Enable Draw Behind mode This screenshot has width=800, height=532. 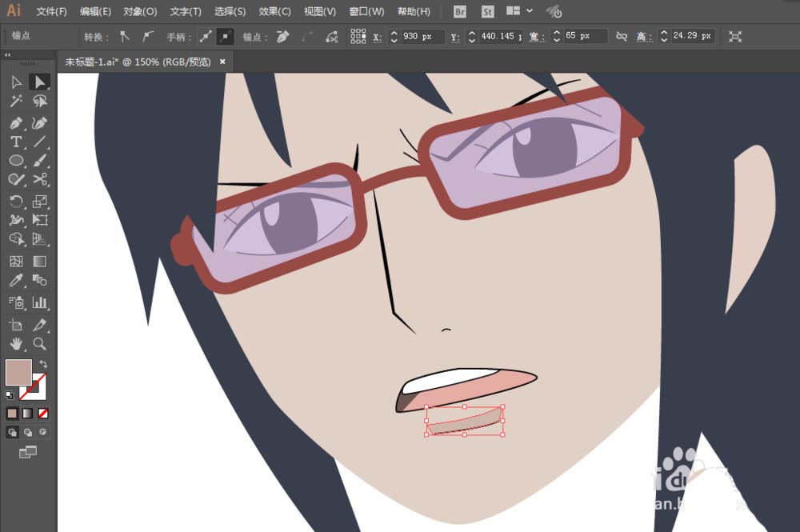[27, 433]
